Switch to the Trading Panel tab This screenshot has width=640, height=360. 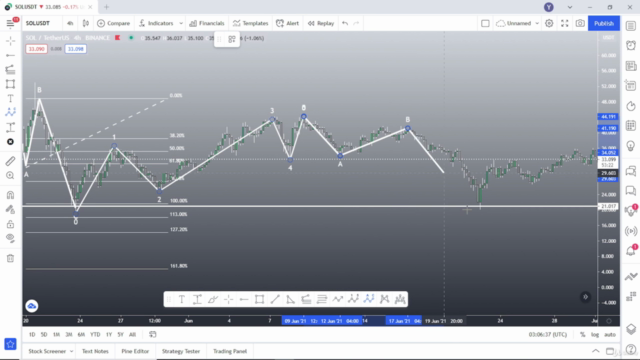(x=230, y=351)
